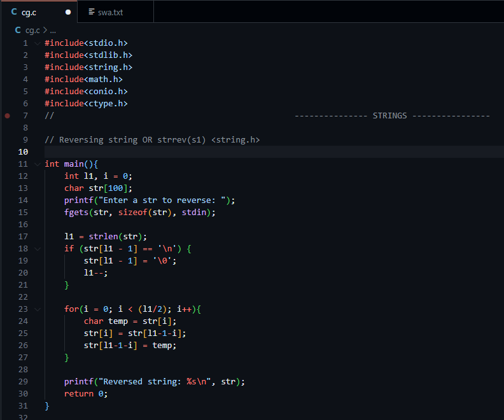Image resolution: width=504 pixels, height=420 pixels.
Task: Place cursor on empty line 10
Action: point(274,151)
